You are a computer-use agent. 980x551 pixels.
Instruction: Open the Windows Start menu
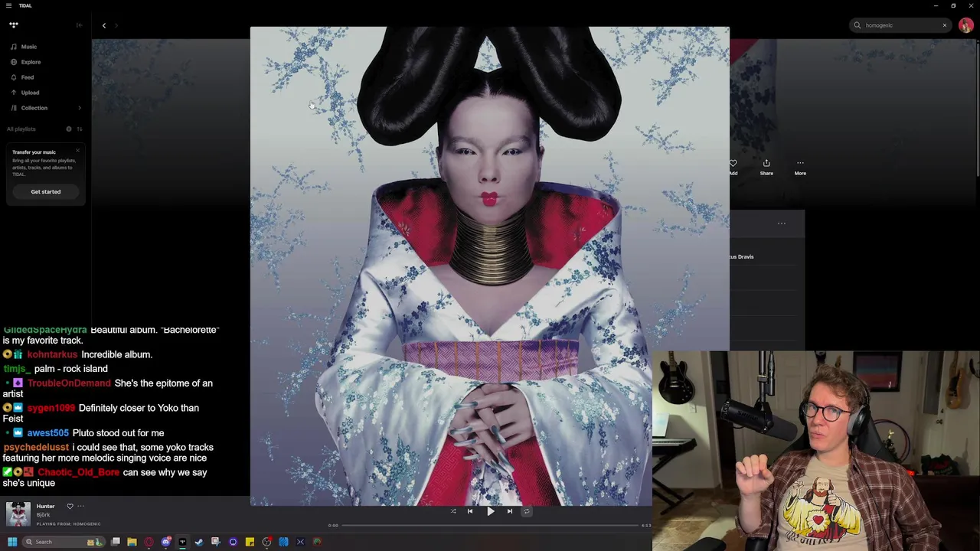[x=12, y=542]
